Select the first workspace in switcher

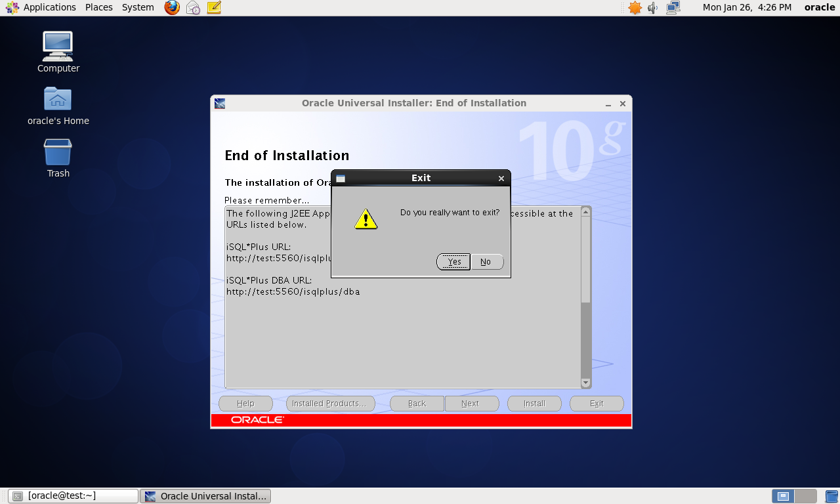click(783, 496)
